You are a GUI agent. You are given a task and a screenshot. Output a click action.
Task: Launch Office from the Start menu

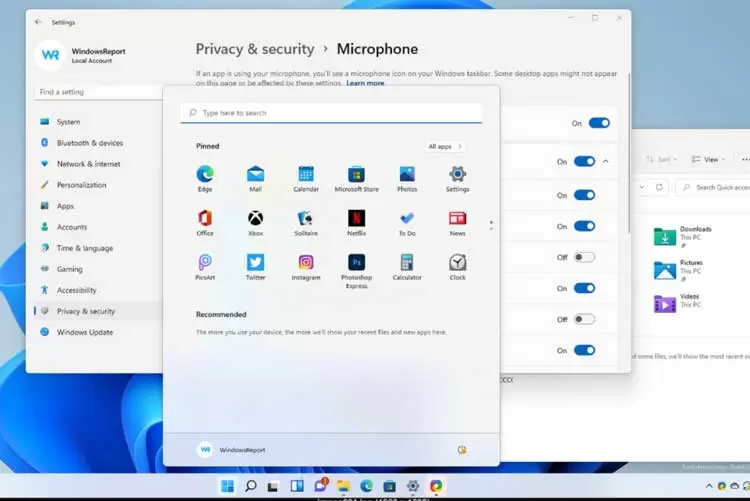click(x=205, y=223)
